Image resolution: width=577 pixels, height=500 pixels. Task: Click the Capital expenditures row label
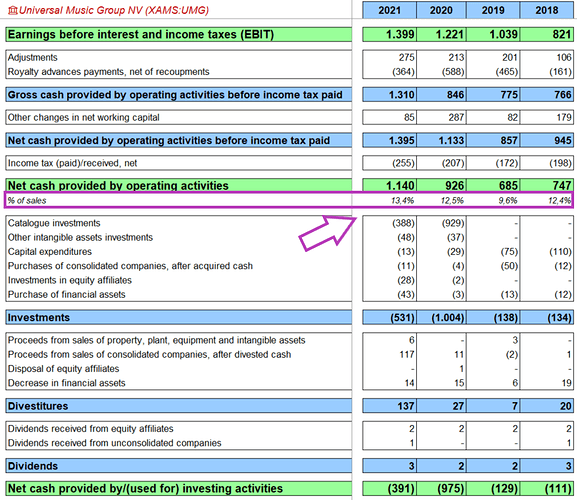(50, 252)
